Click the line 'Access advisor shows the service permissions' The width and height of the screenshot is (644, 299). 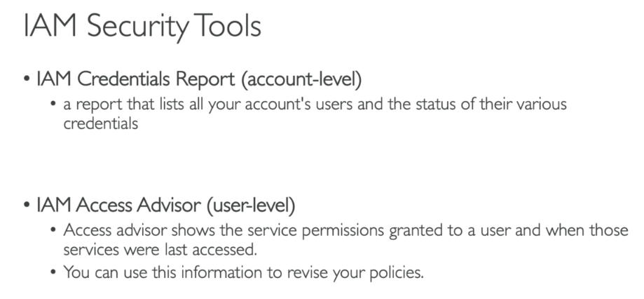click(345, 230)
